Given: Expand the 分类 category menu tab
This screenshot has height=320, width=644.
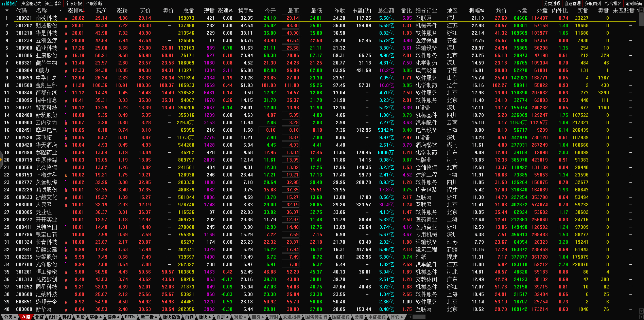Looking at the screenshot, I should point(10,317).
